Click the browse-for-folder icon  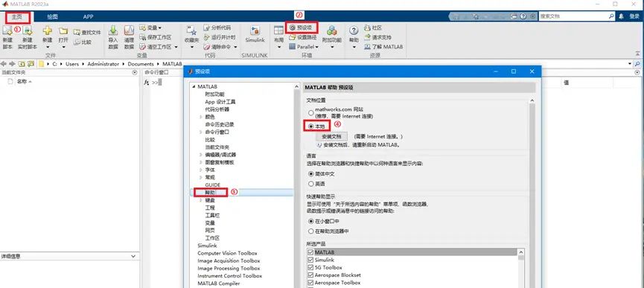[x=31, y=64]
